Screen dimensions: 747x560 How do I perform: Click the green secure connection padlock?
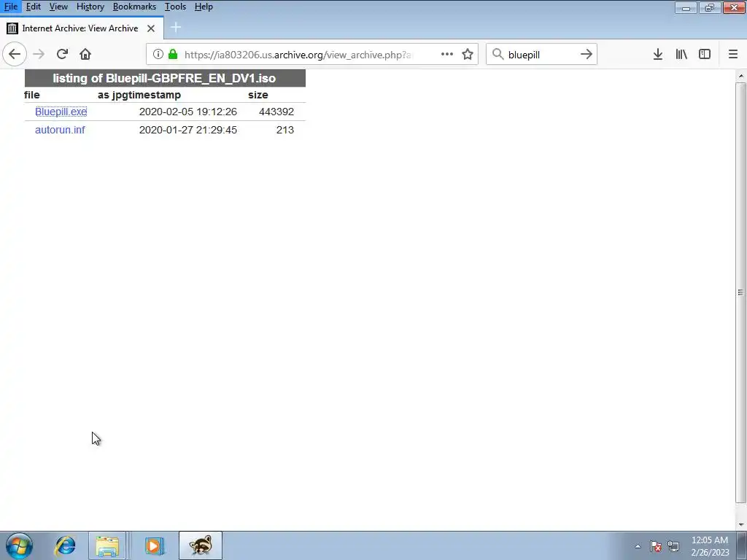click(x=173, y=54)
